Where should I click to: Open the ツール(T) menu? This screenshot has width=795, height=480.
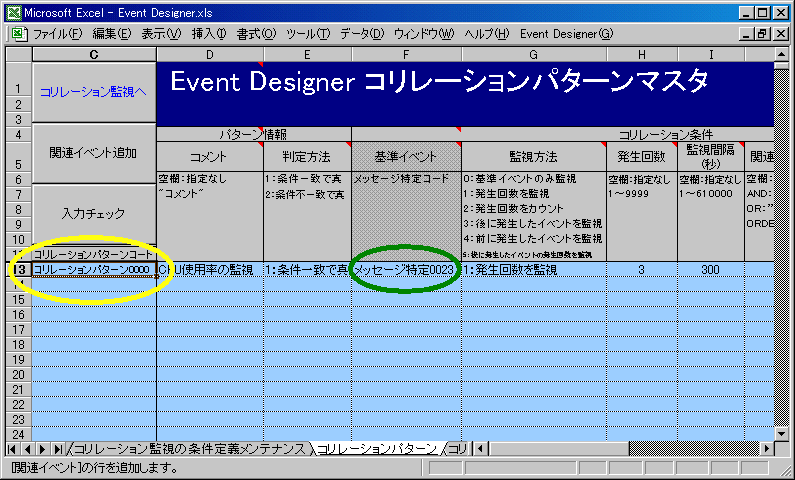(308, 34)
